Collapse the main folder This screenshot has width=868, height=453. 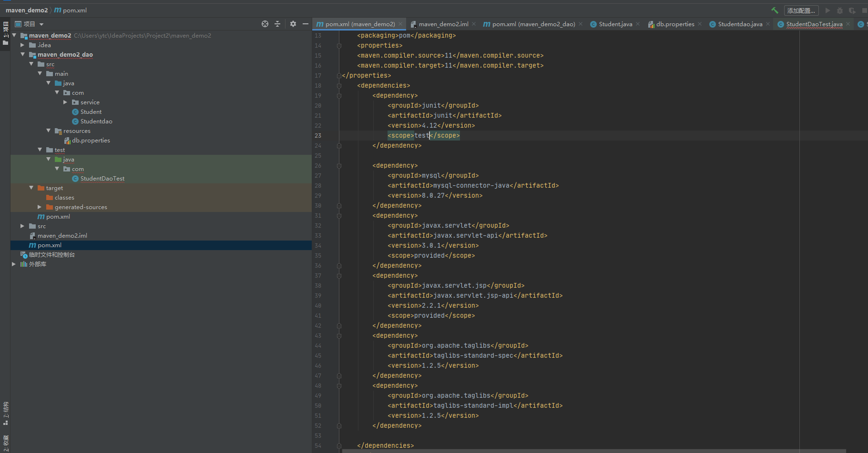[40, 73]
